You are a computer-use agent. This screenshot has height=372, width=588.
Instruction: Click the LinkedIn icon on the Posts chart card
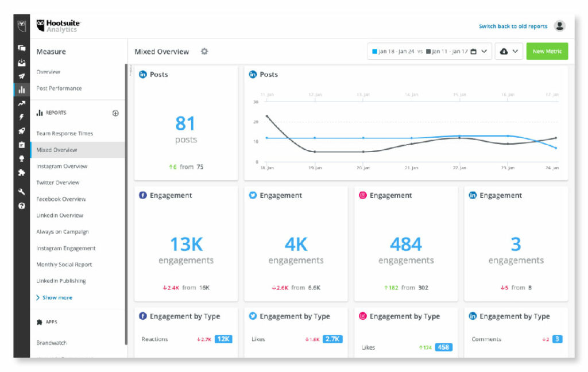coord(253,74)
